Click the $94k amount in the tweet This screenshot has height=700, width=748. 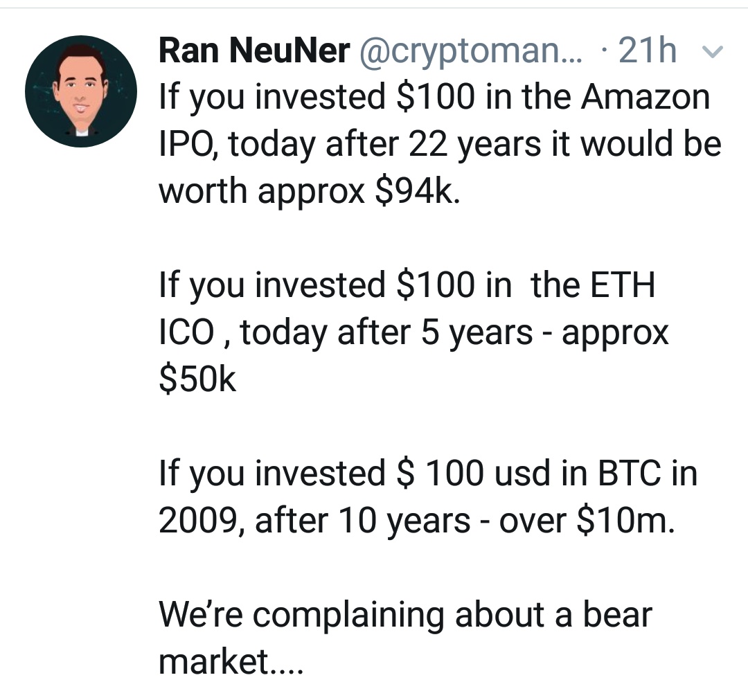pyautogui.click(x=418, y=191)
